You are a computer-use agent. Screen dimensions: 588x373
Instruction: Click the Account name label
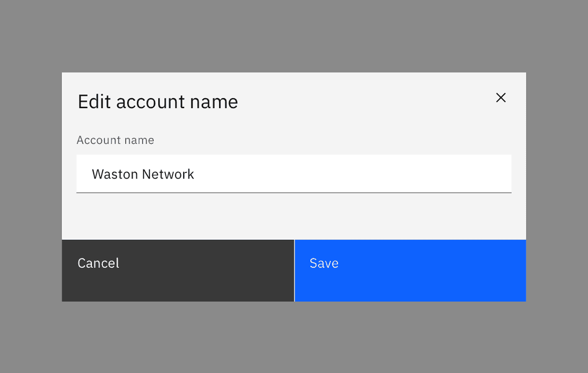tap(115, 140)
